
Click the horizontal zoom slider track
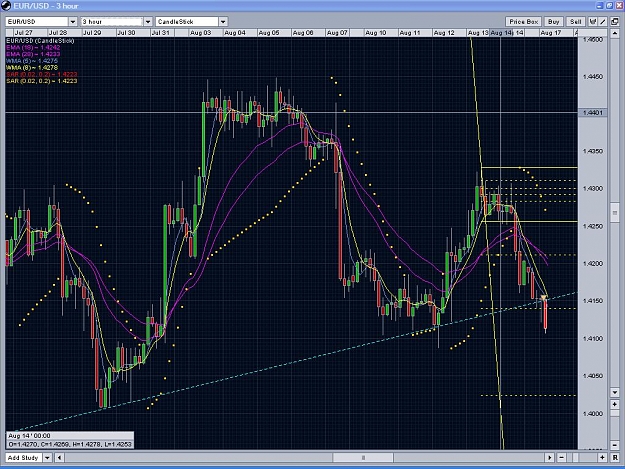click(x=582, y=457)
